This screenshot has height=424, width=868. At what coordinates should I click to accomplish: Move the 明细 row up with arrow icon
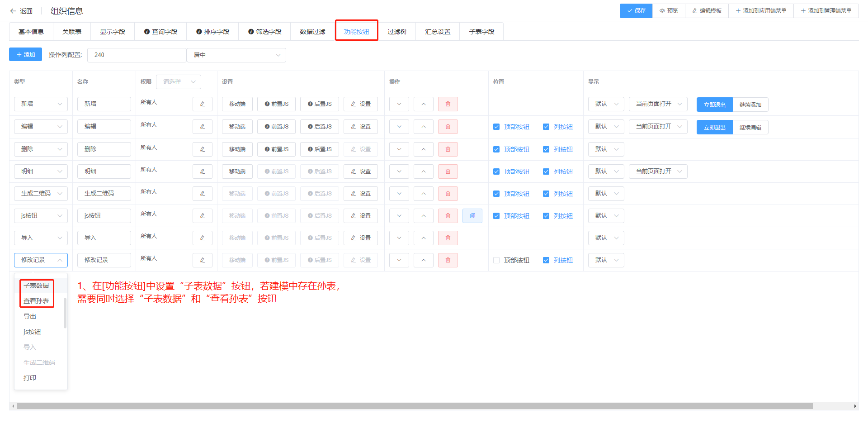[423, 172]
